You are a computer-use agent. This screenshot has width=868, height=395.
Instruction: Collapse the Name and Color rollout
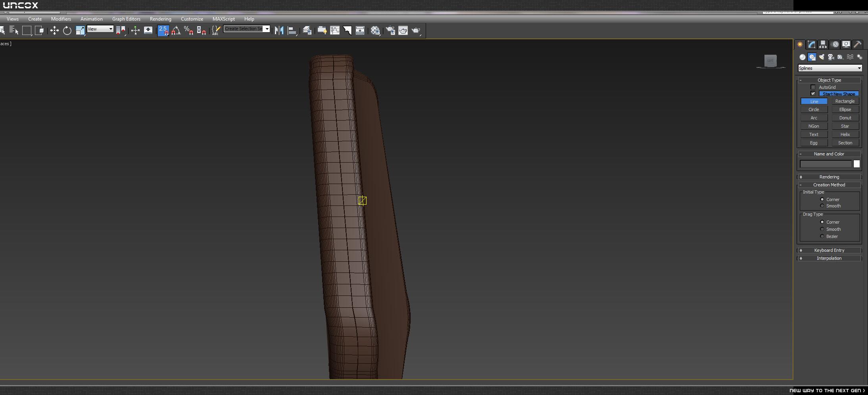coord(829,154)
